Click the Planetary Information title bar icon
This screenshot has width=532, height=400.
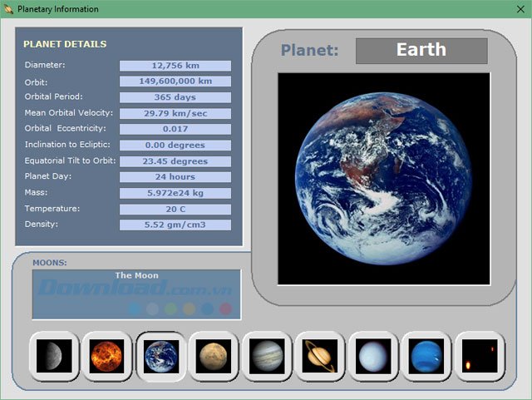(x=8, y=9)
